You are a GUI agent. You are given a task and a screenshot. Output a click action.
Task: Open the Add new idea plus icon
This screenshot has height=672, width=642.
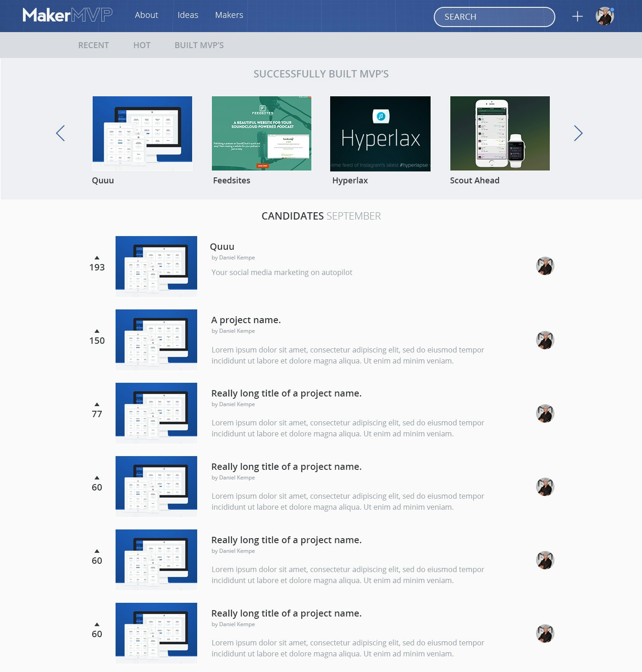point(577,16)
